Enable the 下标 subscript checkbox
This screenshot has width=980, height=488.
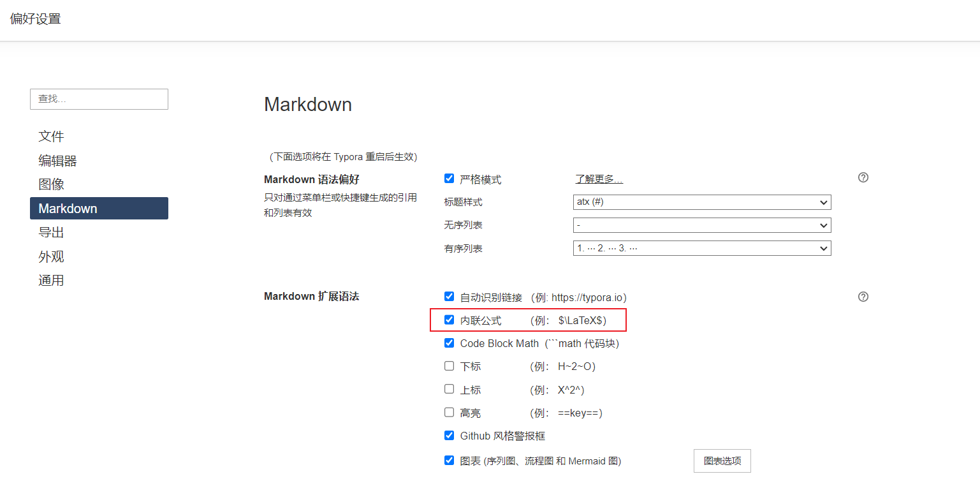pyautogui.click(x=449, y=366)
